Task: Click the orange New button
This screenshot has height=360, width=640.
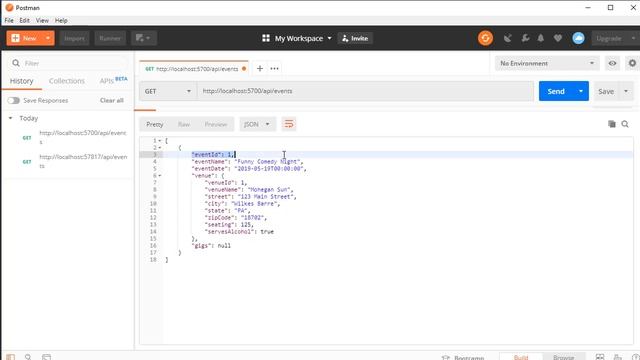Action: [x=25, y=38]
